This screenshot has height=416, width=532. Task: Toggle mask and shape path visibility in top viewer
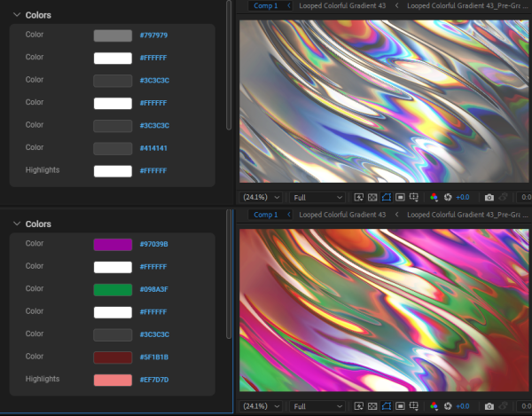pos(387,197)
